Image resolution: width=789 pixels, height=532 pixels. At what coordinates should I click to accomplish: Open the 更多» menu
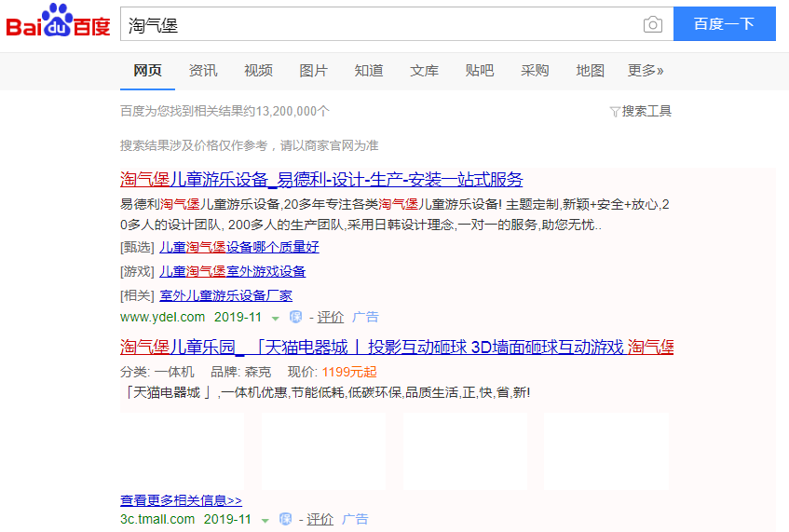646,71
